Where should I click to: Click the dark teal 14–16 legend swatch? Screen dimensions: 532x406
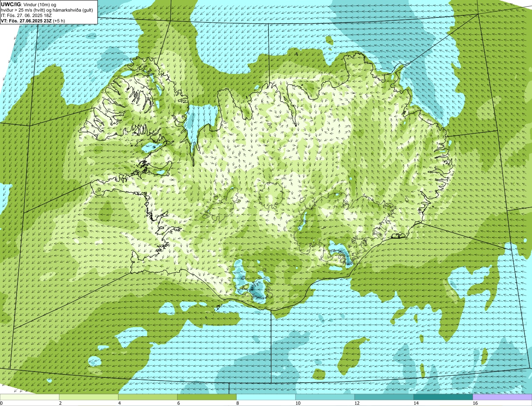(443, 397)
